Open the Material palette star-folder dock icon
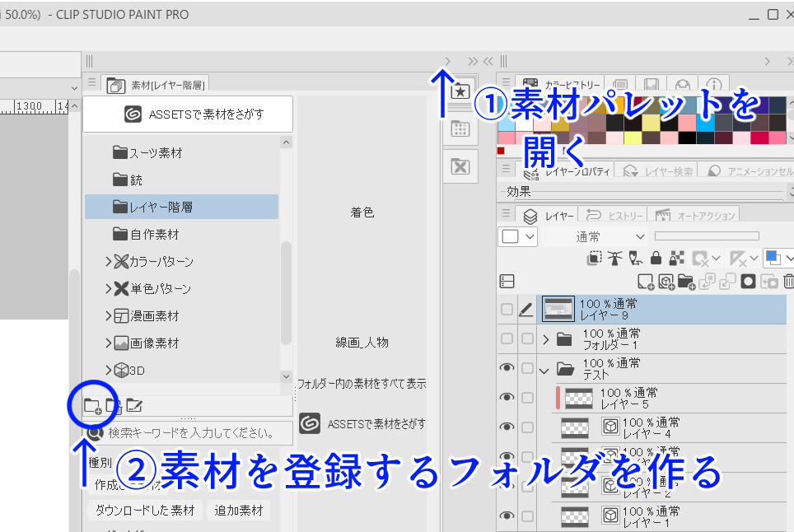Screen dimensions: 794x532 pos(460,91)
